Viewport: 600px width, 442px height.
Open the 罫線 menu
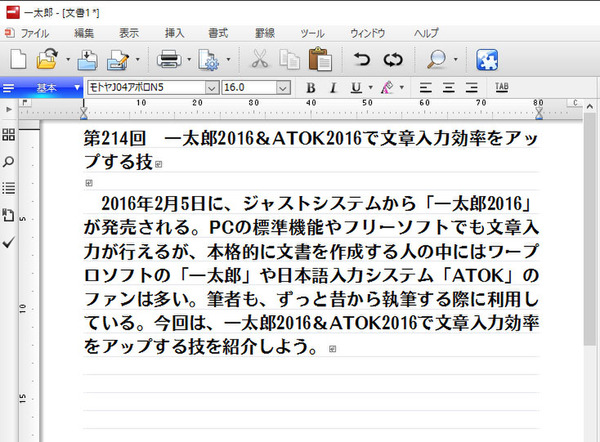pyautogui.click(x=265, y=33)
